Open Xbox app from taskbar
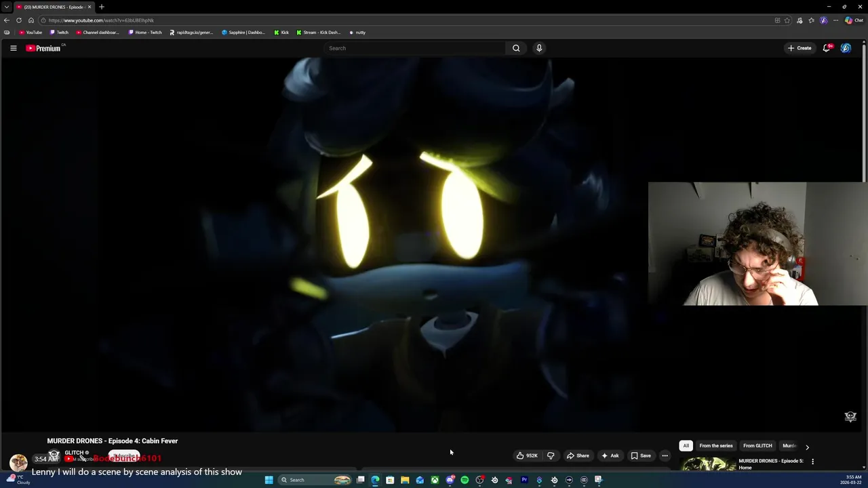The height and width of the screenshot is (488, 868). [435, 480]
